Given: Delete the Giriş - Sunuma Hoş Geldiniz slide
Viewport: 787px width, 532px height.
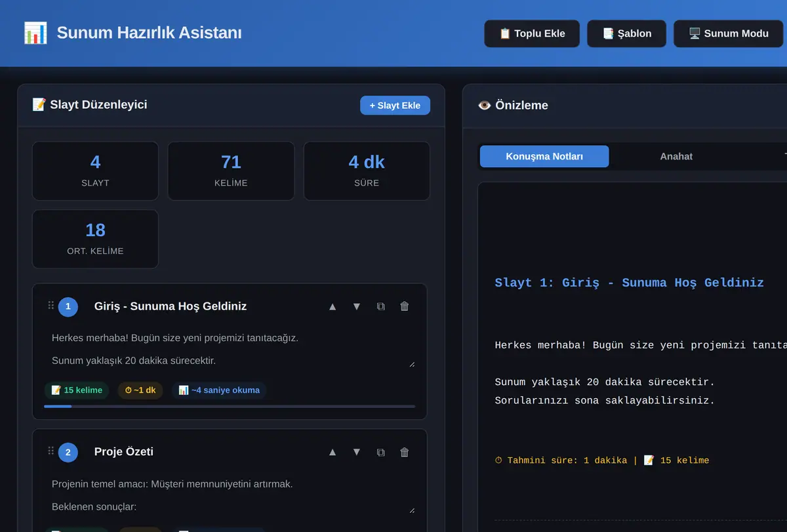Looking at the screenshot, I should click(405, 306).
